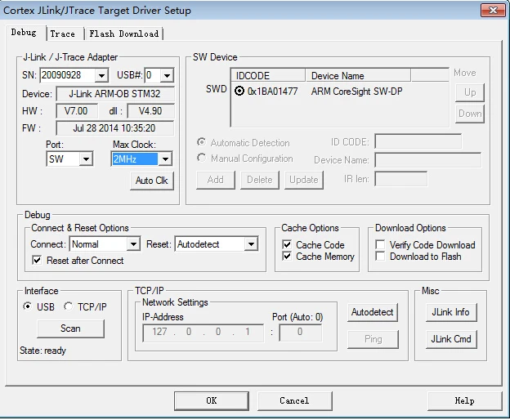Click the Scan button

click(70, 328)
